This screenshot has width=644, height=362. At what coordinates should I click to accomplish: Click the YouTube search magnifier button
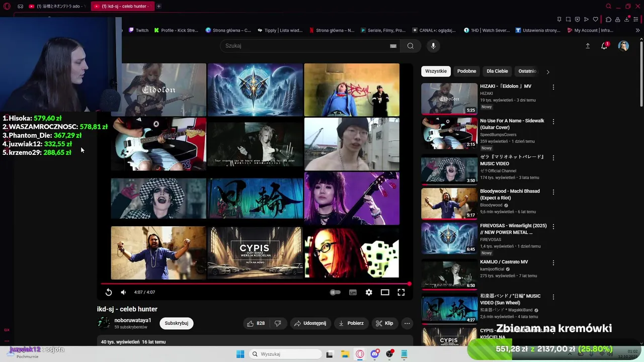[411, 46]
